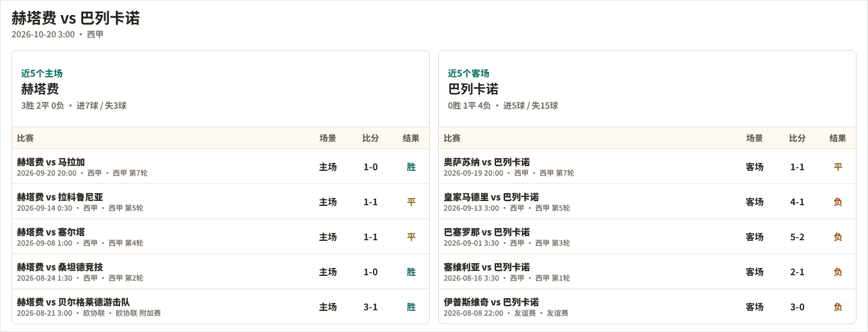Image resolution: width=868 pixels, height=332 pixels.
Task: Click 结果 header in 巴列卡诺 table
Action: pyautogui.click(x=838, y=138)
